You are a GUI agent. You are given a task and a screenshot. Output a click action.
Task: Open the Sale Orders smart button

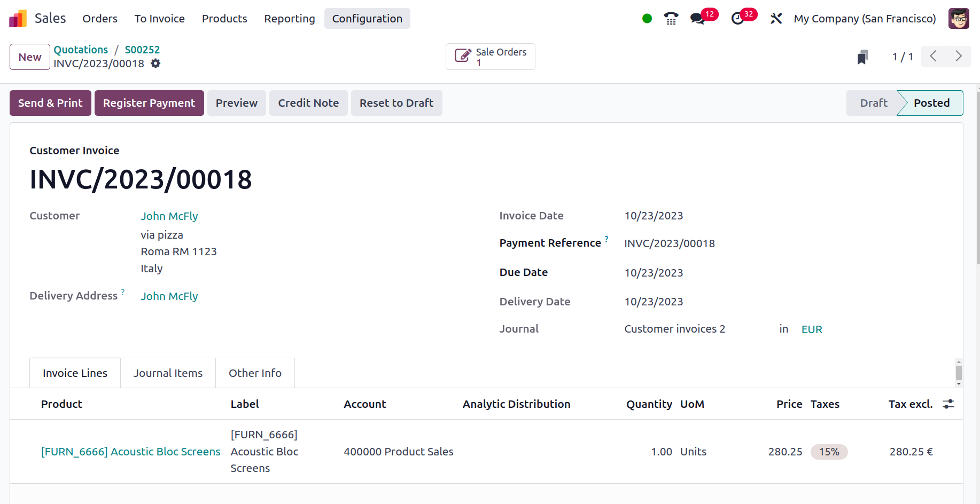(x=489, y=56)
